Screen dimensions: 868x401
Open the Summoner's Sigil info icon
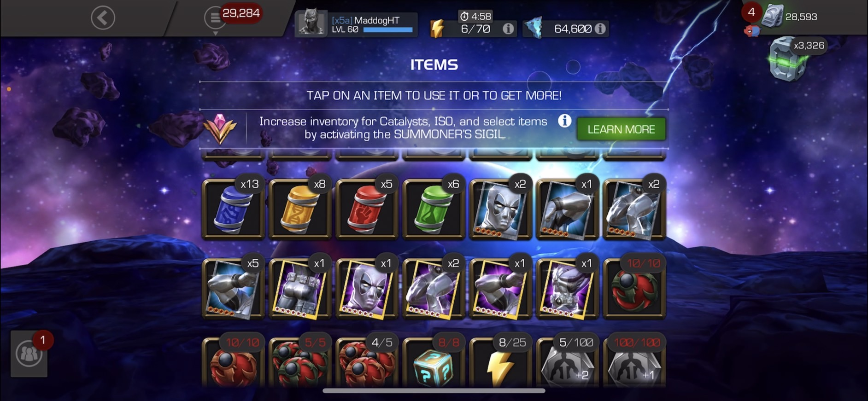pos(564,121)
